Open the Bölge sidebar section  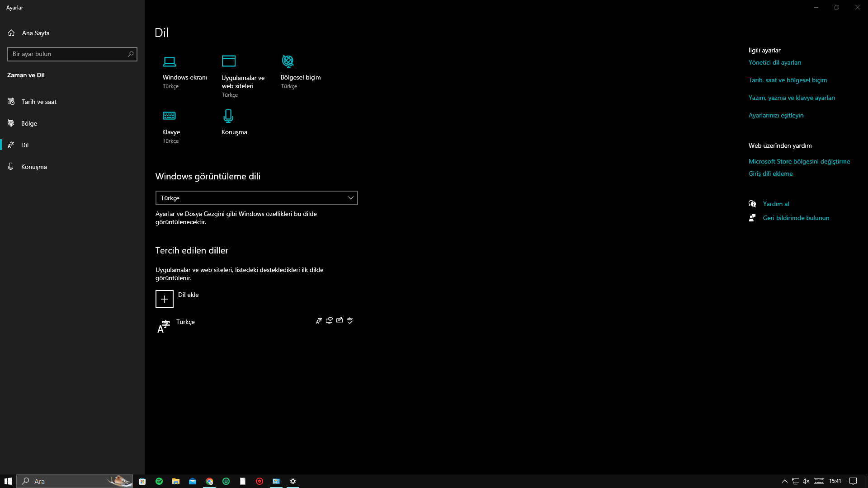tap(29, 123)
